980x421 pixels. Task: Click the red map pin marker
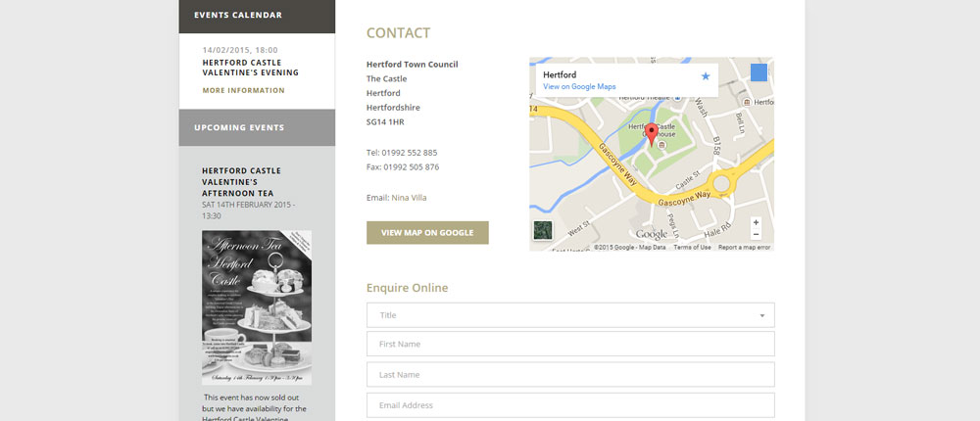652,134
